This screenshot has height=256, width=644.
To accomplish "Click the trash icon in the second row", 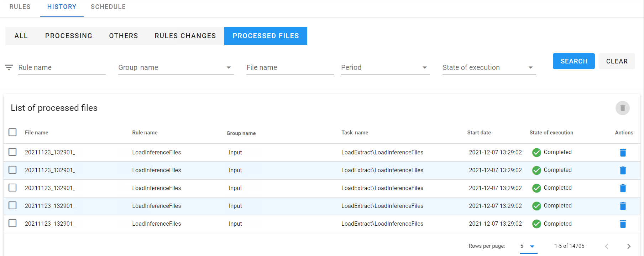I will [x=623, y=170].
